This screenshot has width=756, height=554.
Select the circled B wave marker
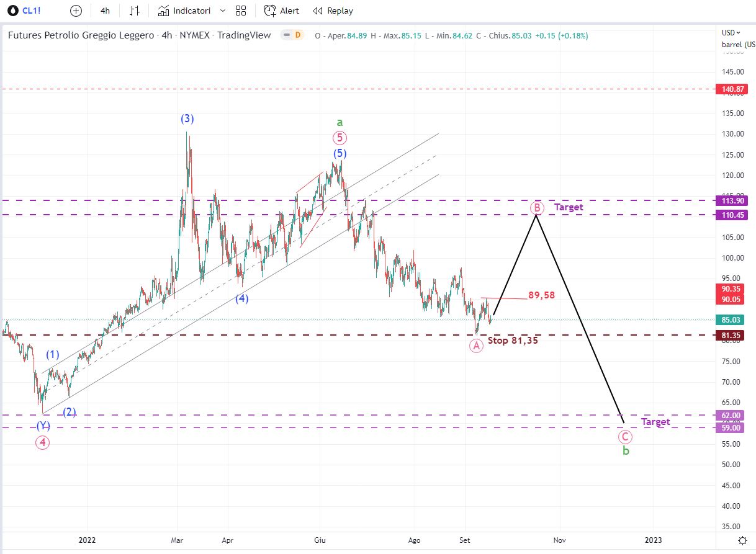537,208
